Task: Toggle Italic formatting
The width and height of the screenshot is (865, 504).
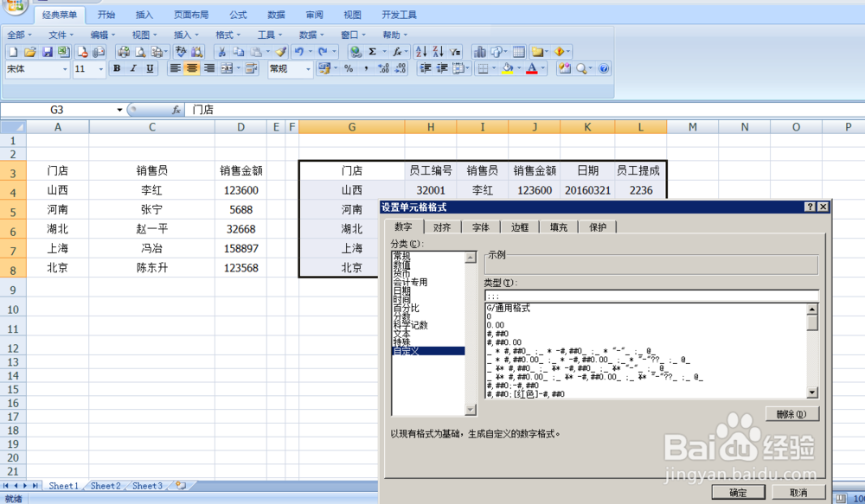Action: coord(133,68)
